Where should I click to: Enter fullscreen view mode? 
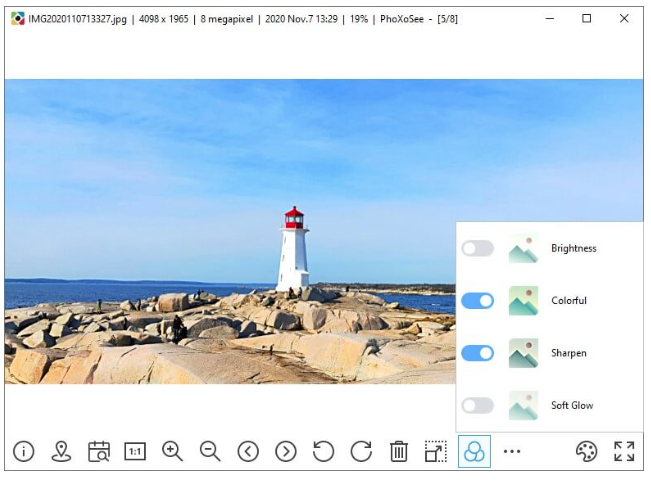click(x=624, y=452)
